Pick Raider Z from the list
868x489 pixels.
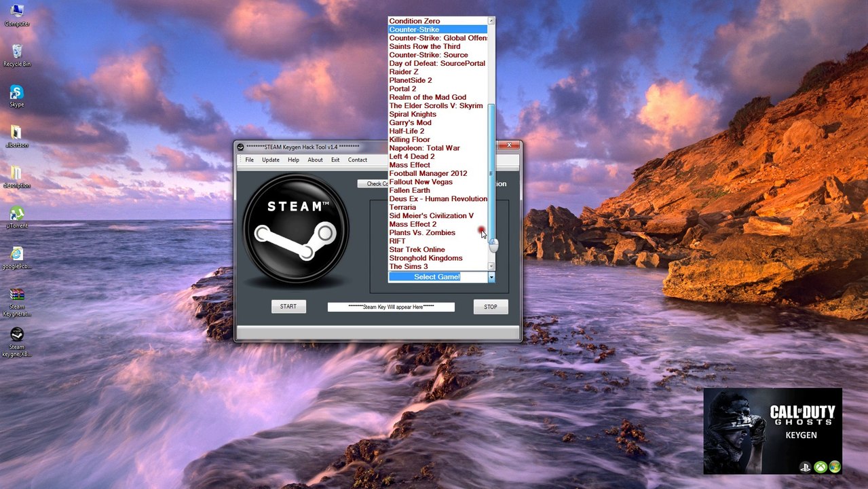point(438,72)
